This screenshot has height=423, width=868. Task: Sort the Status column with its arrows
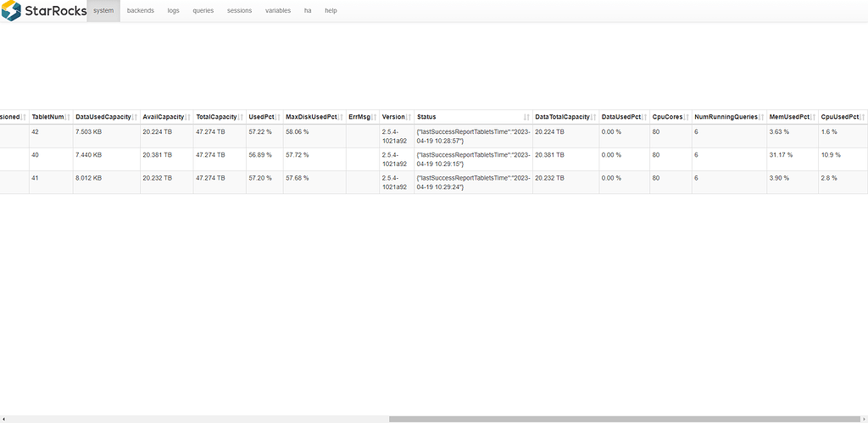pos(527,117)
